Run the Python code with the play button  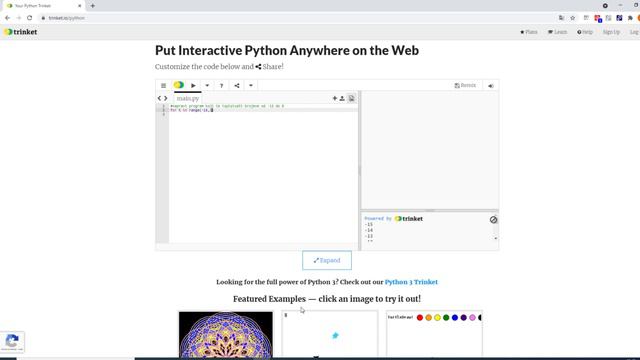point(193,85)
